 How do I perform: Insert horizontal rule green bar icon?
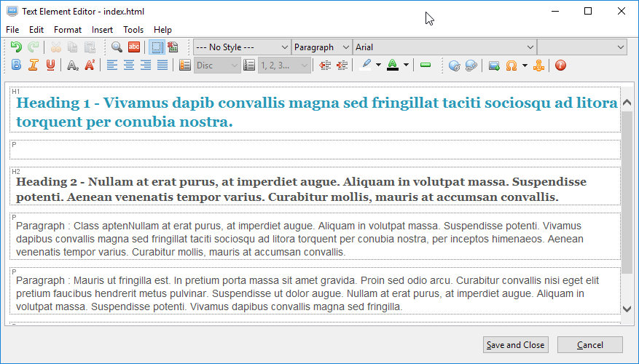[x=426, y=65]
